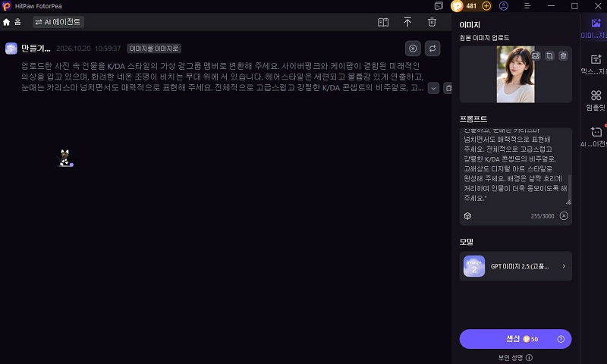Clear the prompt with the circle-x icon
Screen dimensions: 607x364
pos(564,216)
